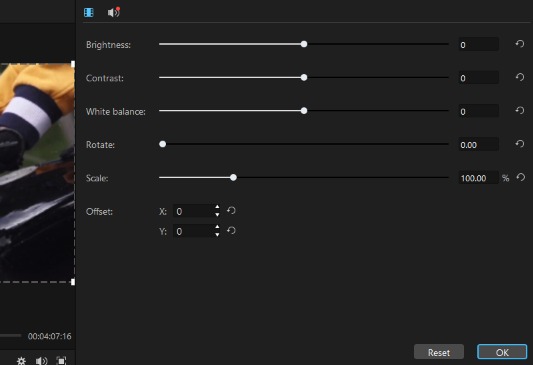Image resolution: width=533 pixels, height=365 pixels.
Task: Mute preview with the speaker icon
Action: (x=41, y=360)
